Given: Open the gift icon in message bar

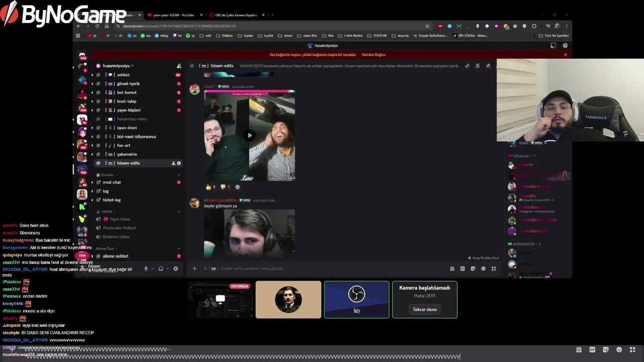Looking at the screenshot, I should click(452, 268).
